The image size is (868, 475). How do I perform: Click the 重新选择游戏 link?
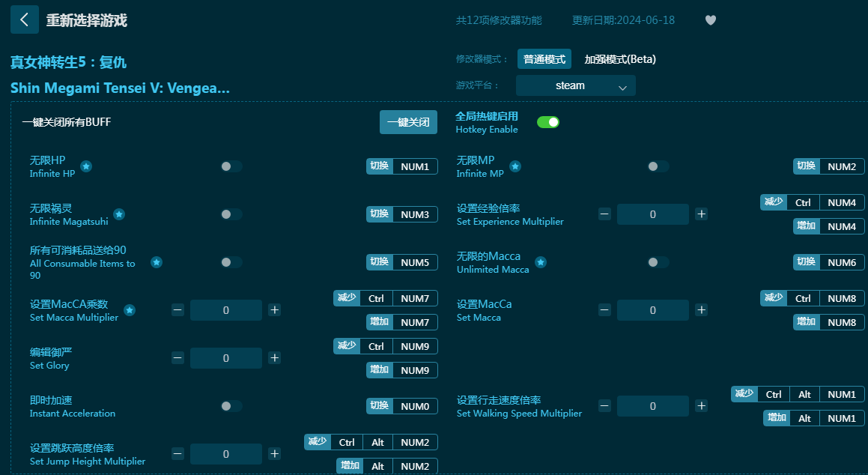86,20
